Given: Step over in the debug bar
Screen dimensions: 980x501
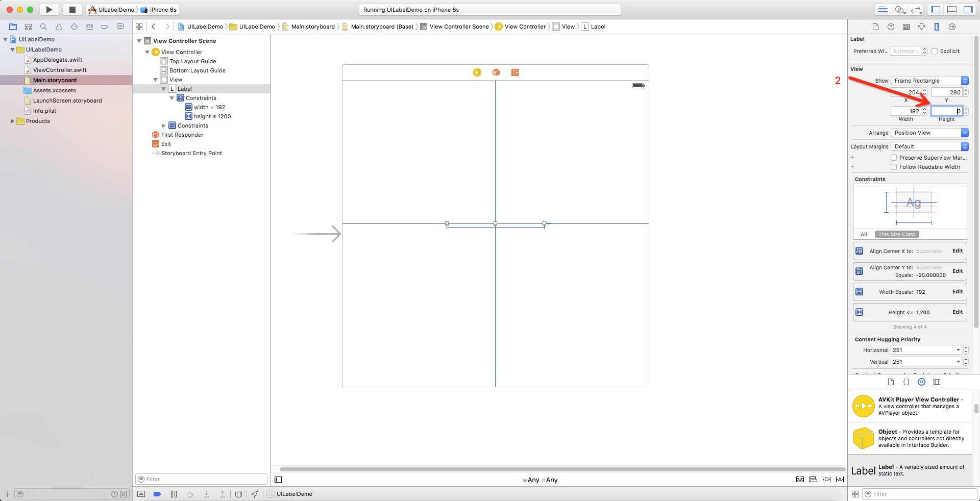Looking at the screenshot, I should coord(190,494).
